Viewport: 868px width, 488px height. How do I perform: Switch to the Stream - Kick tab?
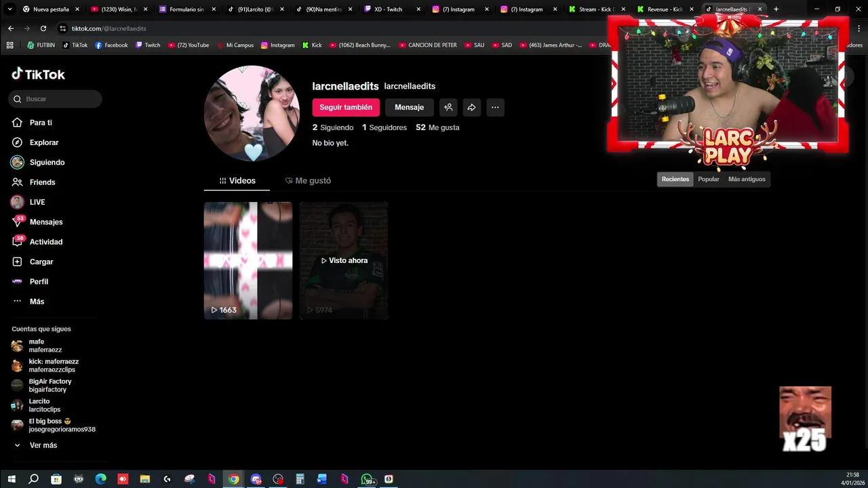pyautogui.click(x=597, y=9)
